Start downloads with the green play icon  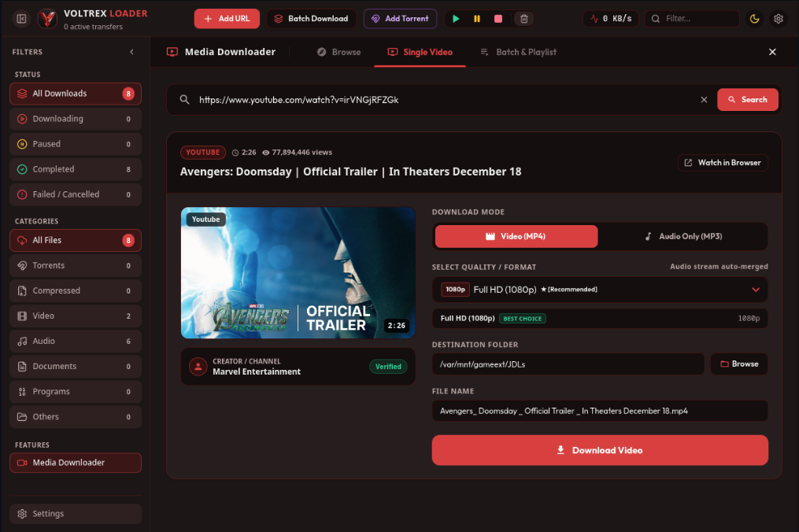pyautogui.click(x=456, y=19)
